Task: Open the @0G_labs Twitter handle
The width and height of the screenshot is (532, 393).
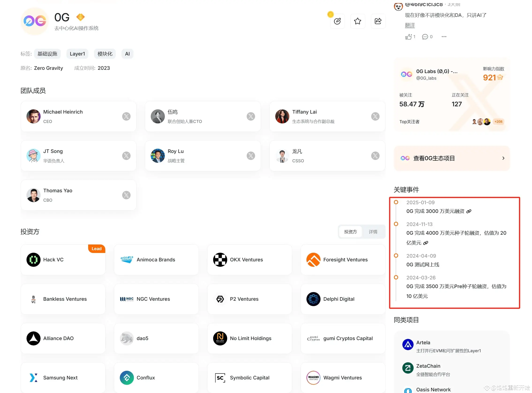Action: click(x=426, y=78)
